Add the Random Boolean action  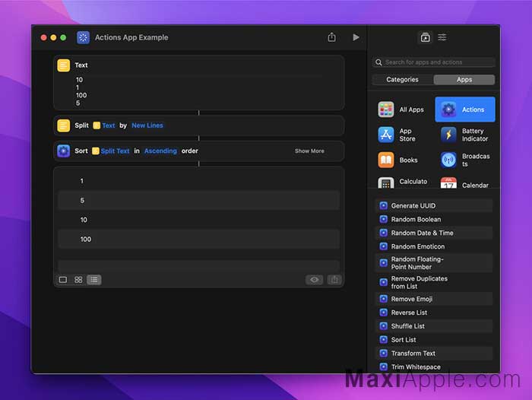[x=434, y=219]
